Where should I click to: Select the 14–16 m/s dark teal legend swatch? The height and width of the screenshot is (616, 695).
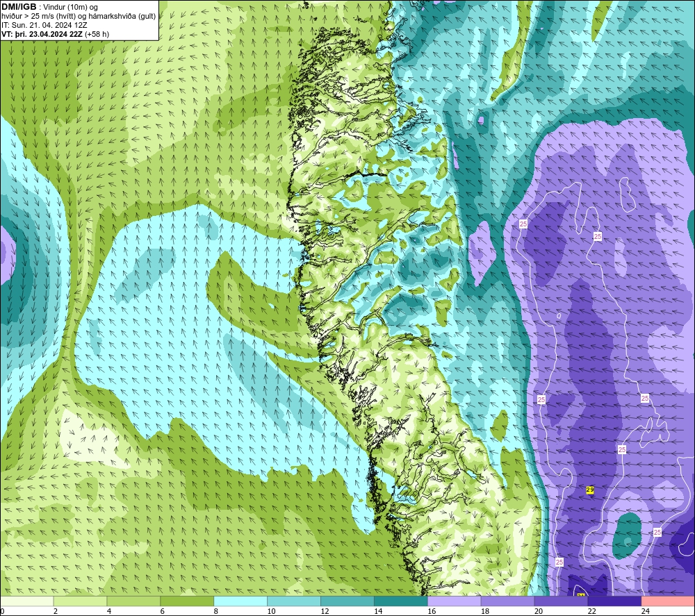coord(401,601)
